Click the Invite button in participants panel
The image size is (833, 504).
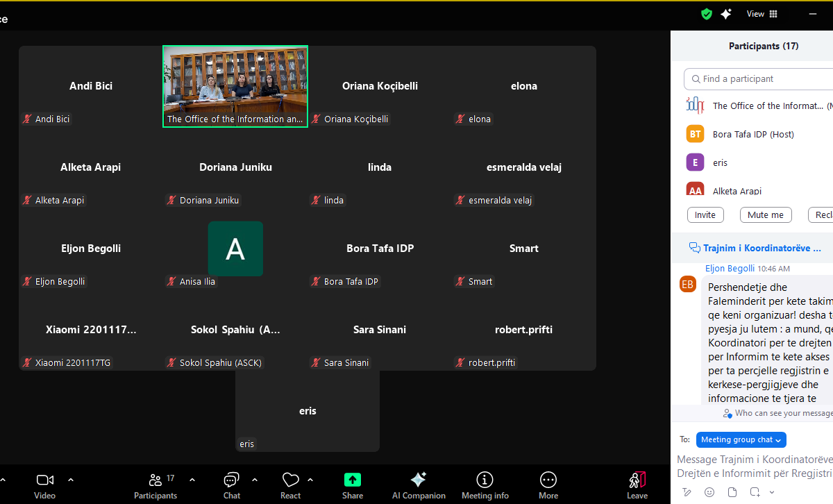(x=705, y=215)
